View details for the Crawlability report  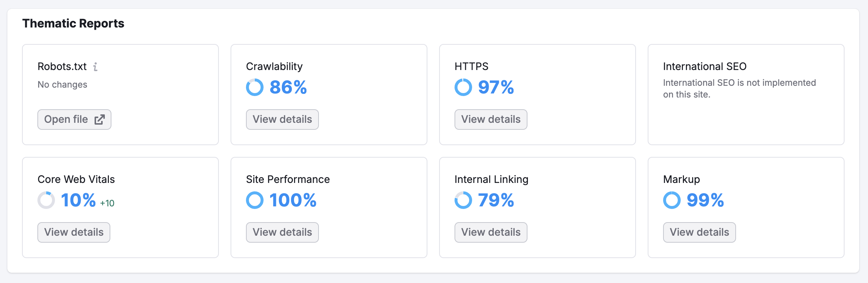pos(282,120)
